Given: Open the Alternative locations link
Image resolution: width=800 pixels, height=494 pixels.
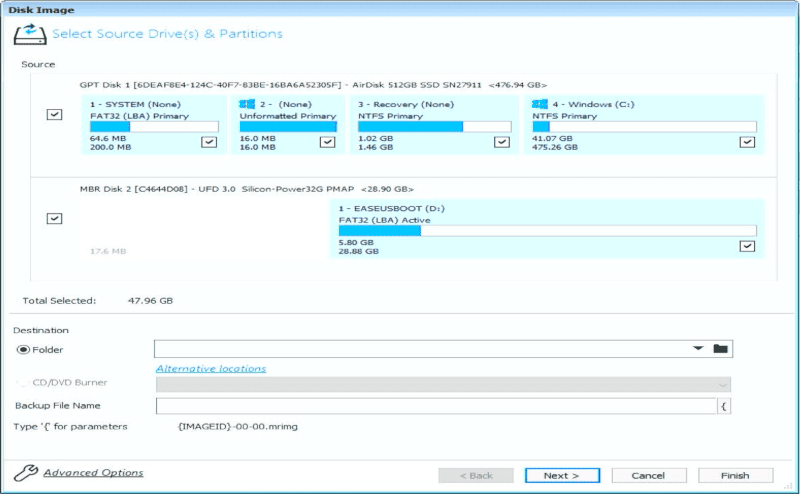Looking at the screenshot, I should pos(211,368).
